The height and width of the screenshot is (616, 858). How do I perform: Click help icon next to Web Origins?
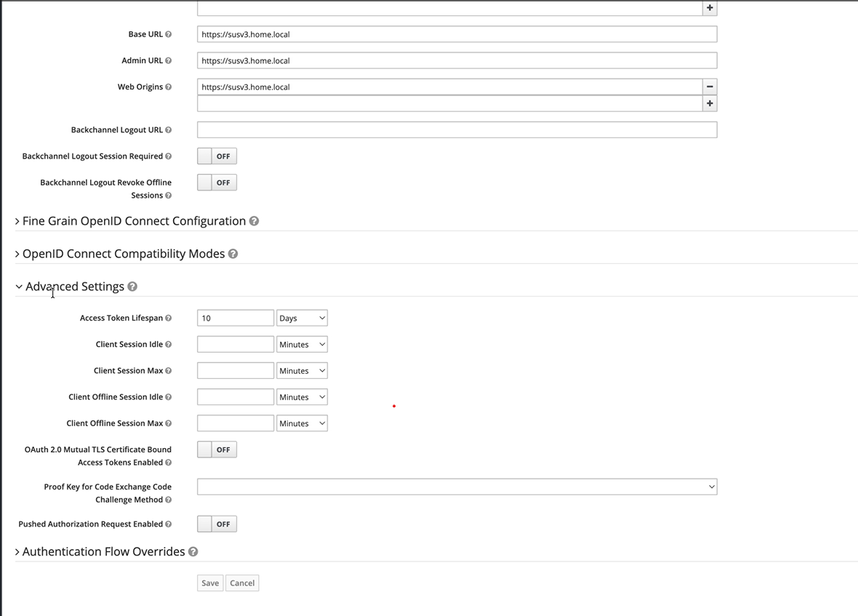click(169, 87)
